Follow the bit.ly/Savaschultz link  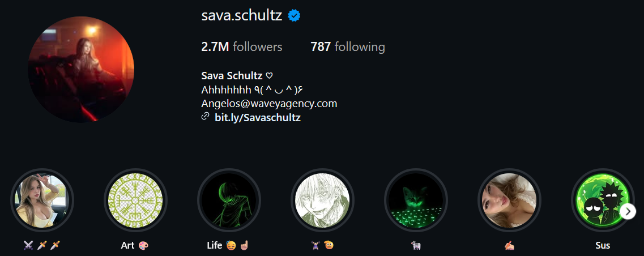[x=258, y=117]
